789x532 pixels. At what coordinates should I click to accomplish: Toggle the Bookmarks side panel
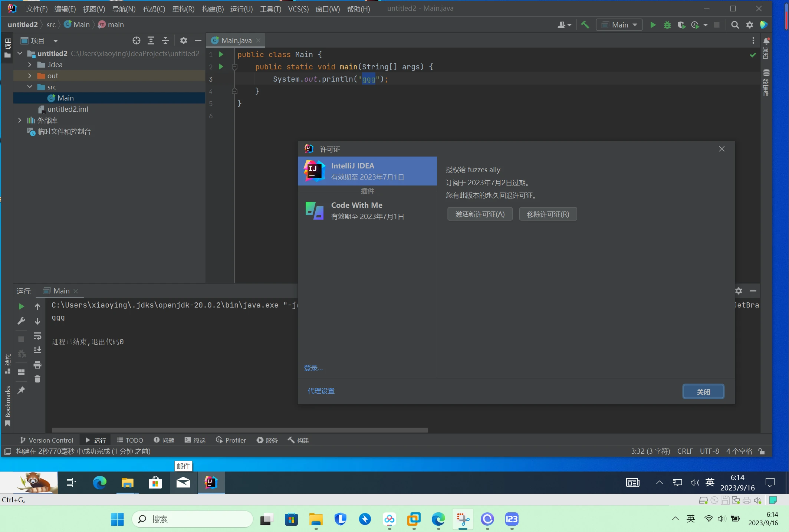pyautogui.click(x=7, y=406)
